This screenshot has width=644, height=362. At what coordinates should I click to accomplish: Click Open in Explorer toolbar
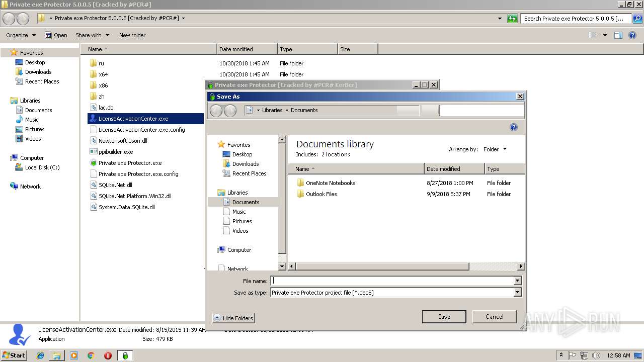(x=56, y=35)
